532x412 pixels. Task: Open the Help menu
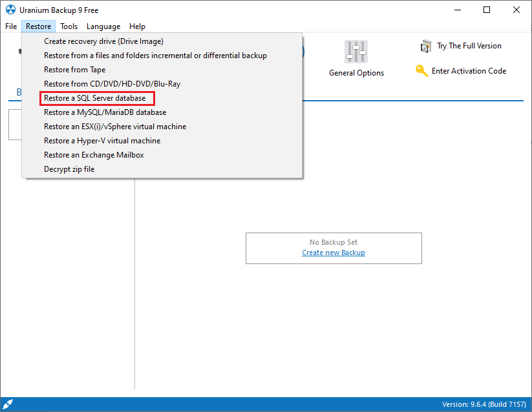137,26
